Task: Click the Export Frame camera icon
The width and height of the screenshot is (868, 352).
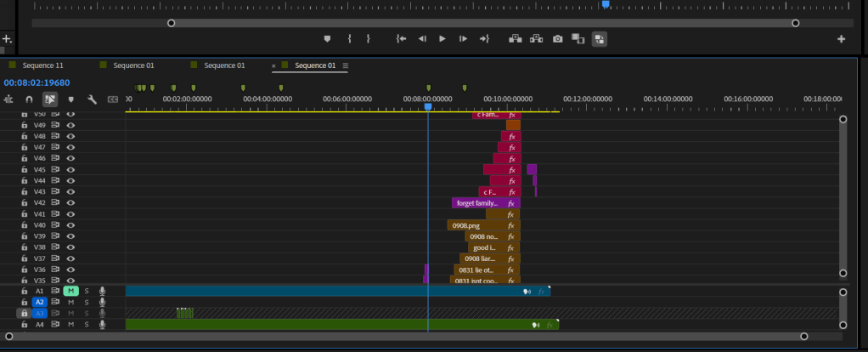Action: 557,39
